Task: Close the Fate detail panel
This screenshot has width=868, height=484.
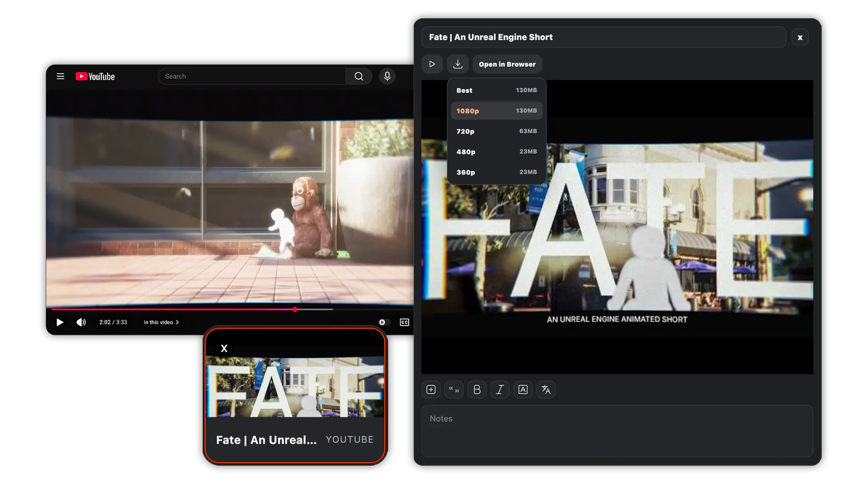Action: (x=800, y=37)
